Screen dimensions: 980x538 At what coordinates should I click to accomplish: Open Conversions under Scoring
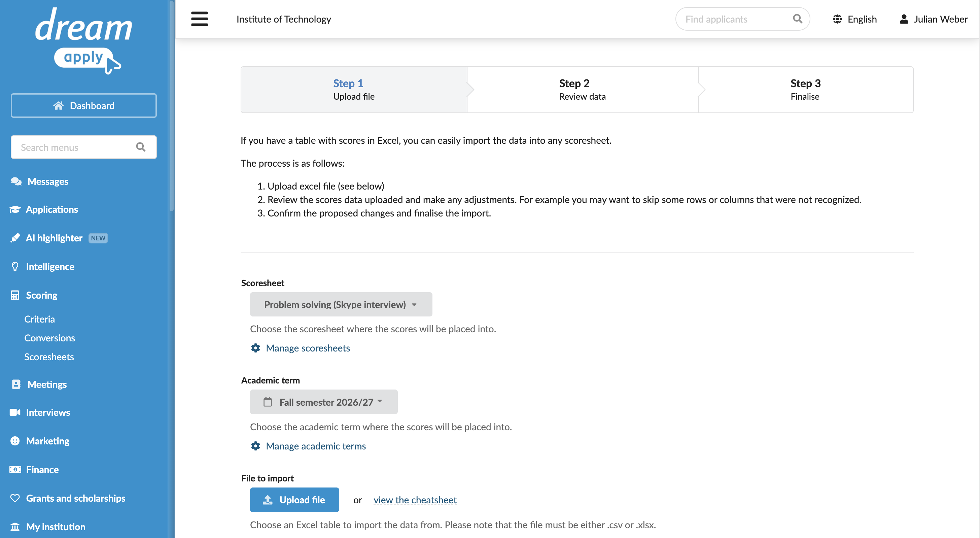pyautogui.click(x=49, y=338)
